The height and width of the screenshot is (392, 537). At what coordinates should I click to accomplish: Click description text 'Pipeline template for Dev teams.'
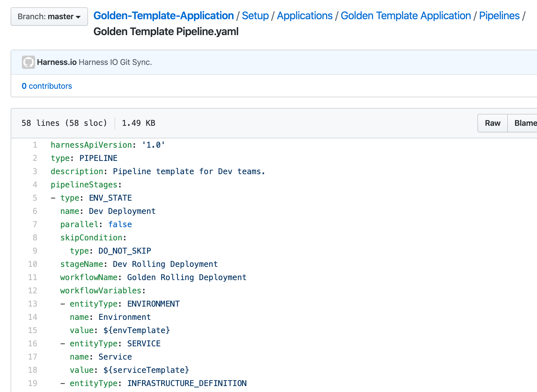189,171
